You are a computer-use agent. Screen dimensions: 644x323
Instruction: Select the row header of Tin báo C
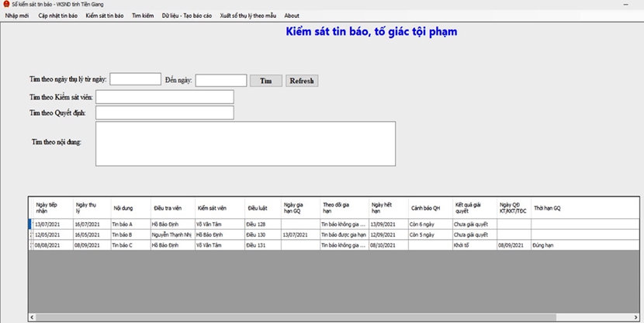(31, 245)
